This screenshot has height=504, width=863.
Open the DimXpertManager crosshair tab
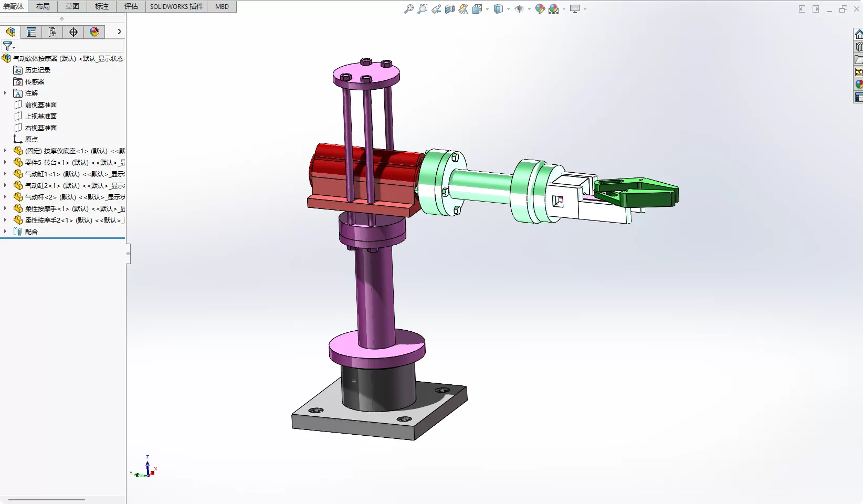click(x=73, y=32)
